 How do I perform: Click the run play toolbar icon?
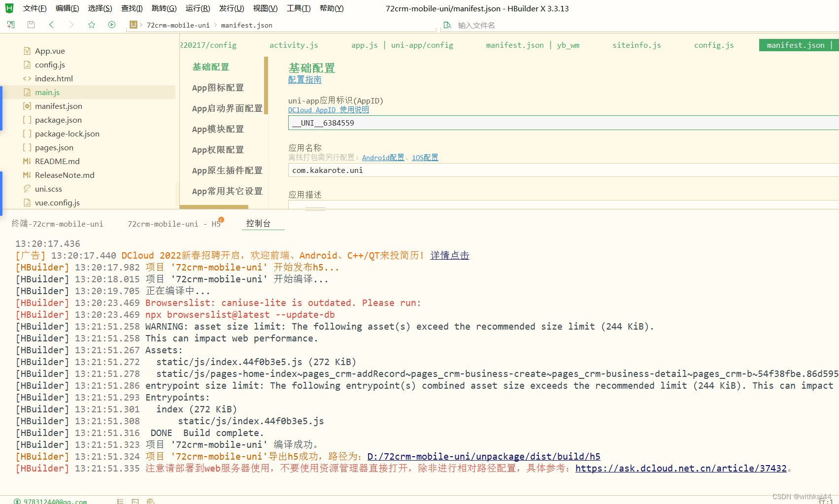112,25
